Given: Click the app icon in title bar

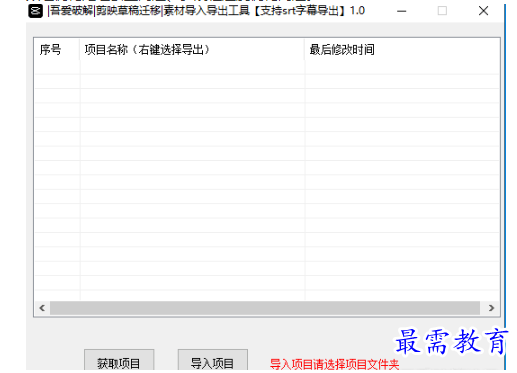Looking at the screenshot, I should click(35, 11).
